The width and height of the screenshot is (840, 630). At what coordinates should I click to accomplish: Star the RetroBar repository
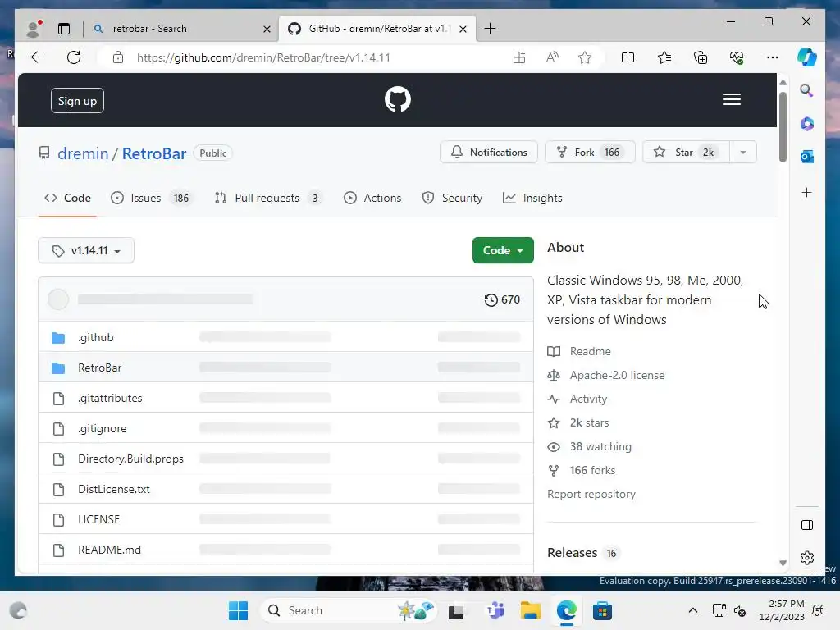coord(686,152)
